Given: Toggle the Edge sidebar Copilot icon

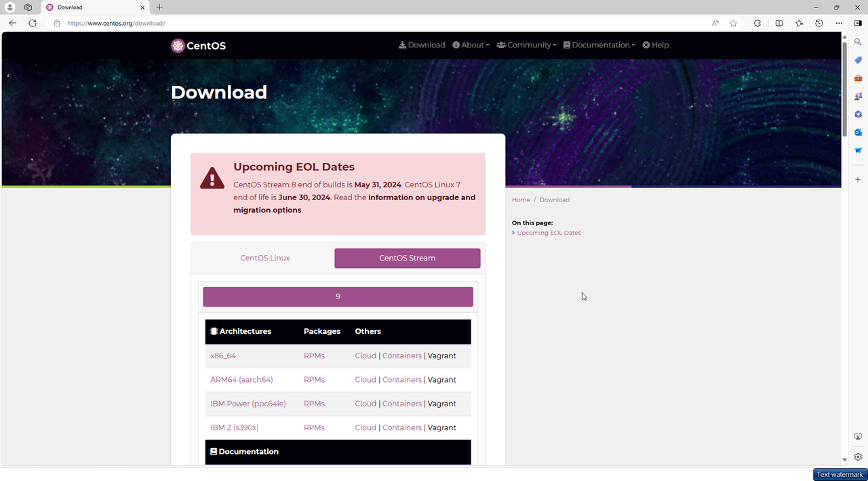Looking at the screenshot, I should tap(858, 23).
